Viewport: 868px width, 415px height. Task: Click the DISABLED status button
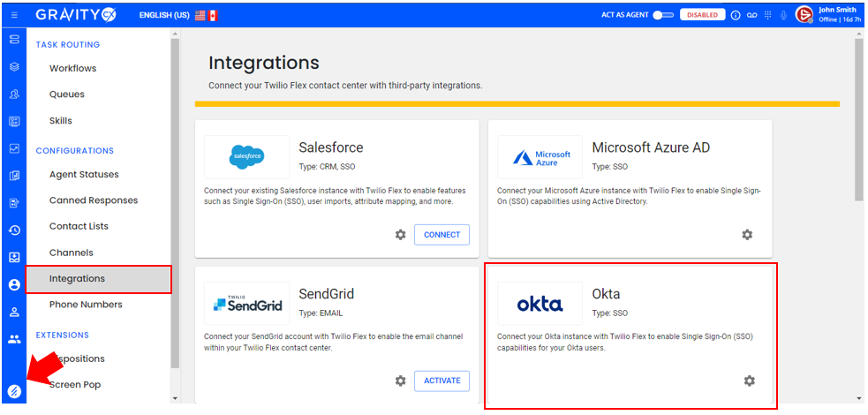tap(702, 15)
